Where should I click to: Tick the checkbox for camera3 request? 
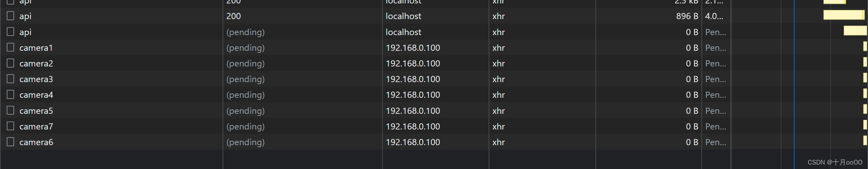(x=11, y=79)
